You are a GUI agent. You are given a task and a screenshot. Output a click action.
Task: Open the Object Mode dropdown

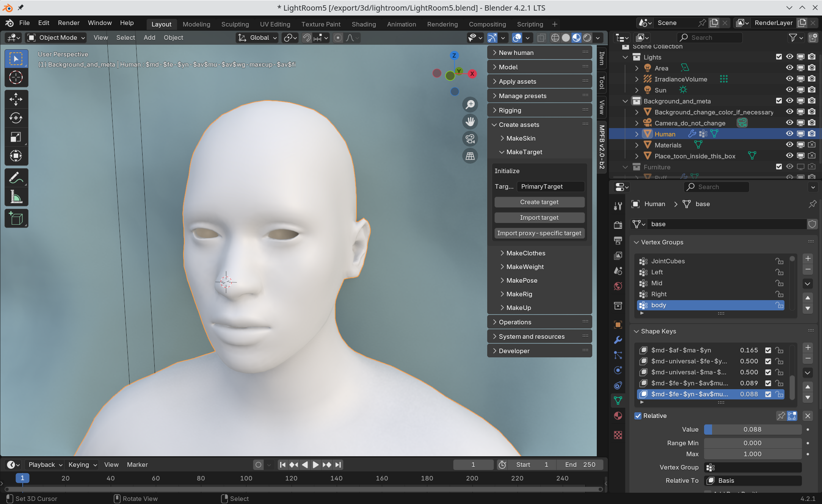tap(56, 38)
